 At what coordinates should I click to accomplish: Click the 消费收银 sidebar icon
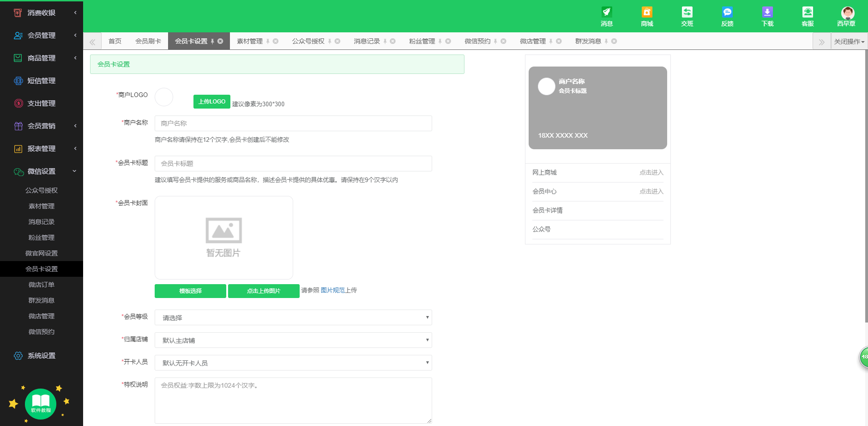pyautogui.click(x=18, y=12)
